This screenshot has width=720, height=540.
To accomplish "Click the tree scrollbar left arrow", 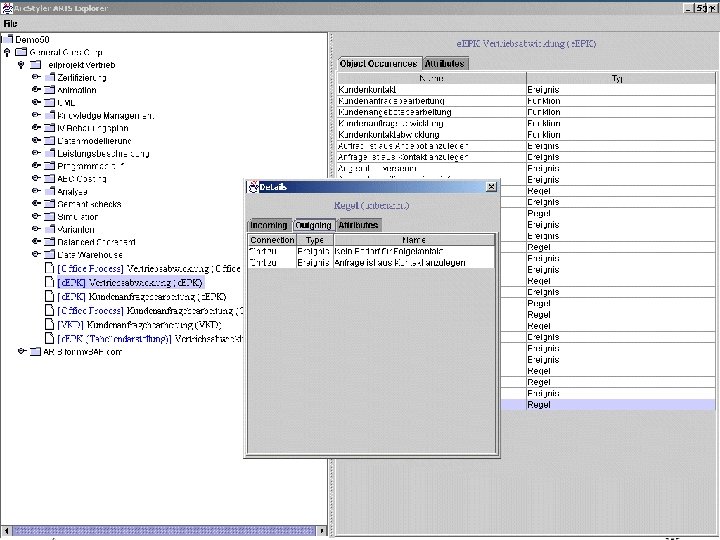I will 6,531.
